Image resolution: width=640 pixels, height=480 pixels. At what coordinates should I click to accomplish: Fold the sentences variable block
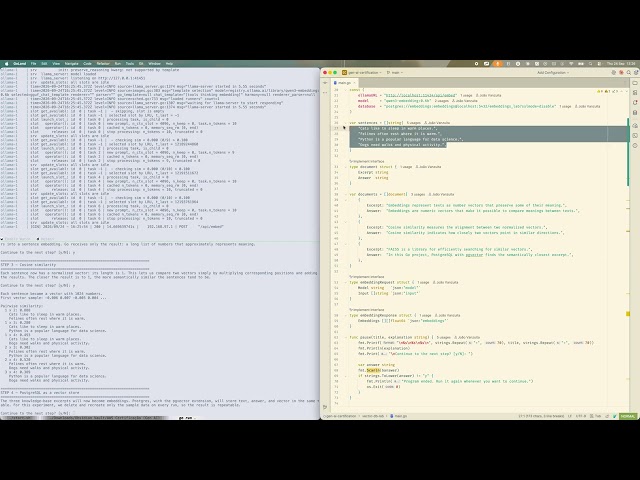[x=346, y=122]
